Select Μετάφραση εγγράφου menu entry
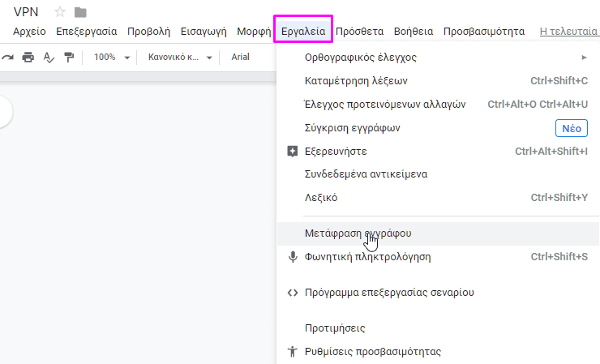 tap(438, 233)
